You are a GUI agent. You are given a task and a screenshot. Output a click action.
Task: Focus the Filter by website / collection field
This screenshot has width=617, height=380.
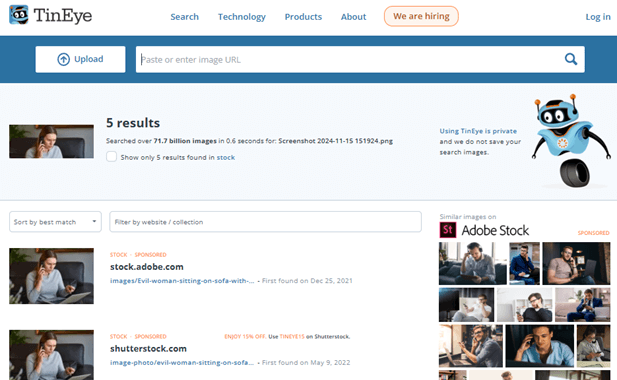coord(266,222)
